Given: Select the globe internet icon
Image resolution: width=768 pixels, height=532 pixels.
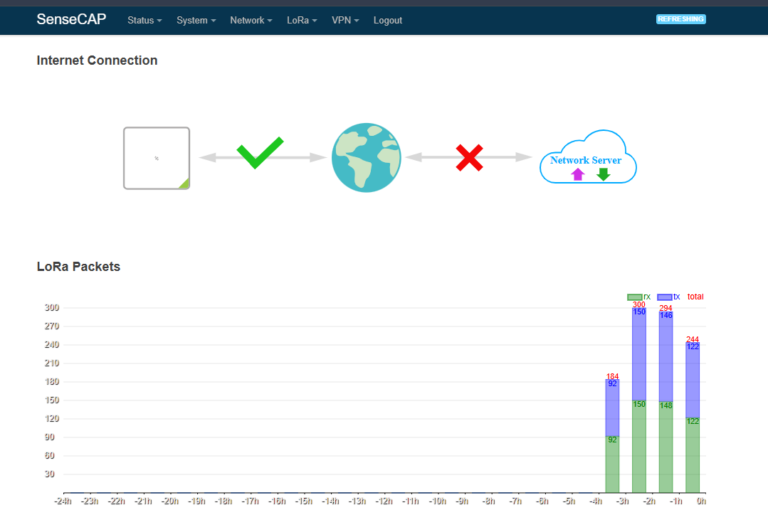Looking at the screenshot, I should point(366,157).
